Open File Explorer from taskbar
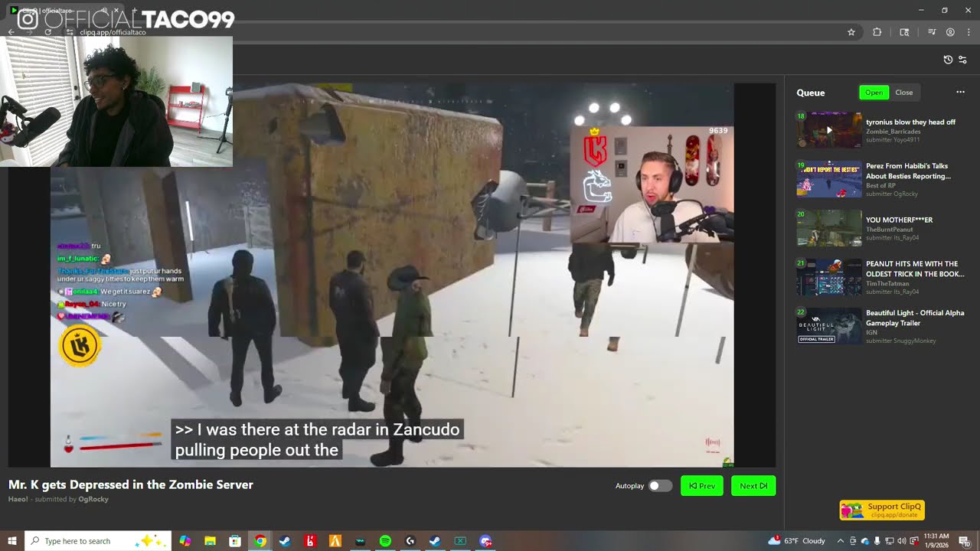The image size is (980, 551). [x=210, y=541]
